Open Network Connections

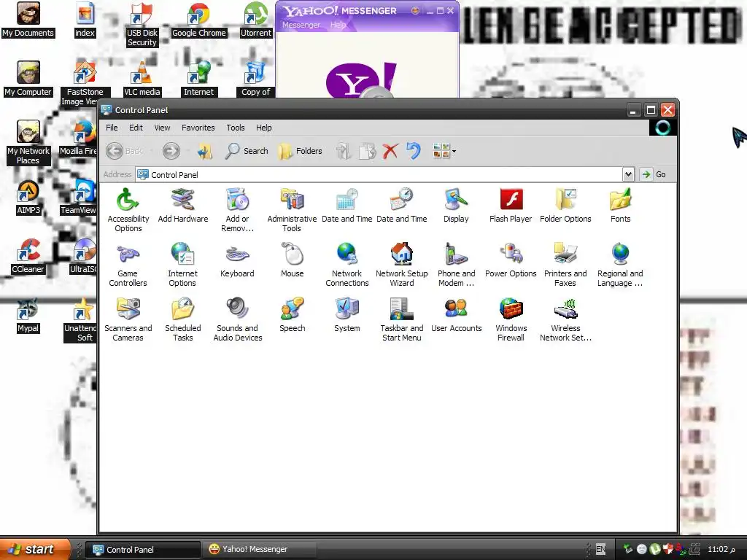(x=347, y=264)
